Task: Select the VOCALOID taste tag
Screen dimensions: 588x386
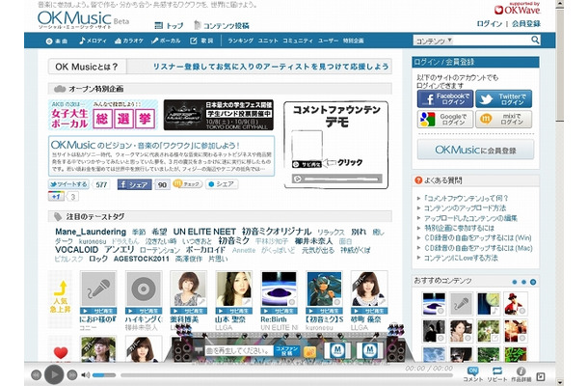Action: click(76, 250)
